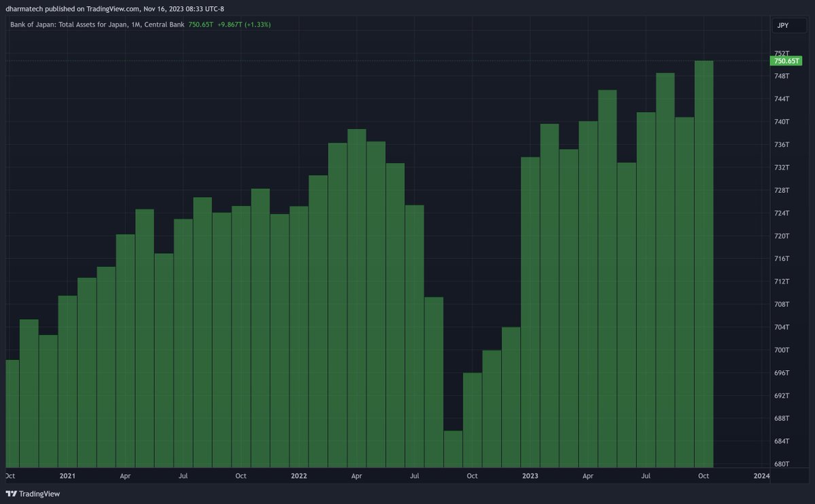Click the 712T price axis label

pyautogui.click(x=782, y=281)
